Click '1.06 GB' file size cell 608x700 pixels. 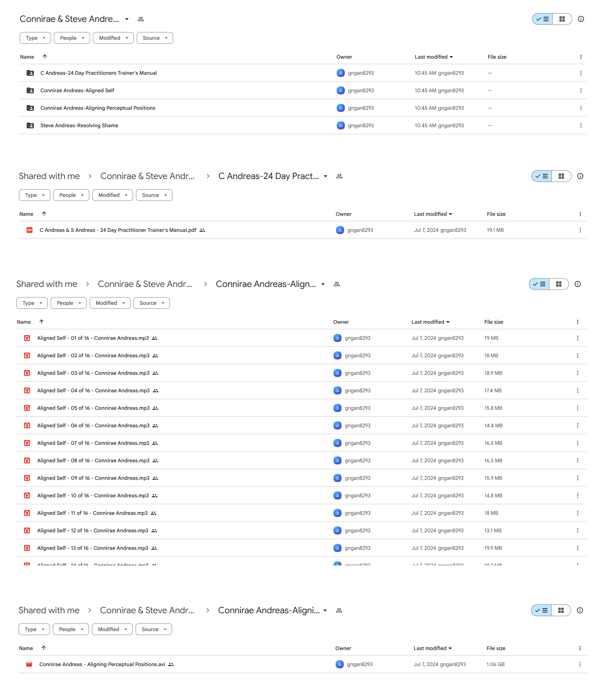[x=495, y=664]
